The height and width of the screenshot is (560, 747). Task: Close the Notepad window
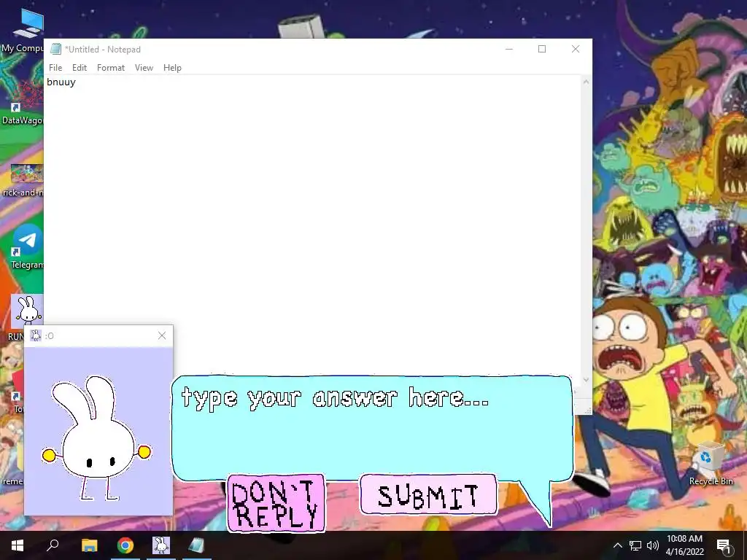click(576, 49)
